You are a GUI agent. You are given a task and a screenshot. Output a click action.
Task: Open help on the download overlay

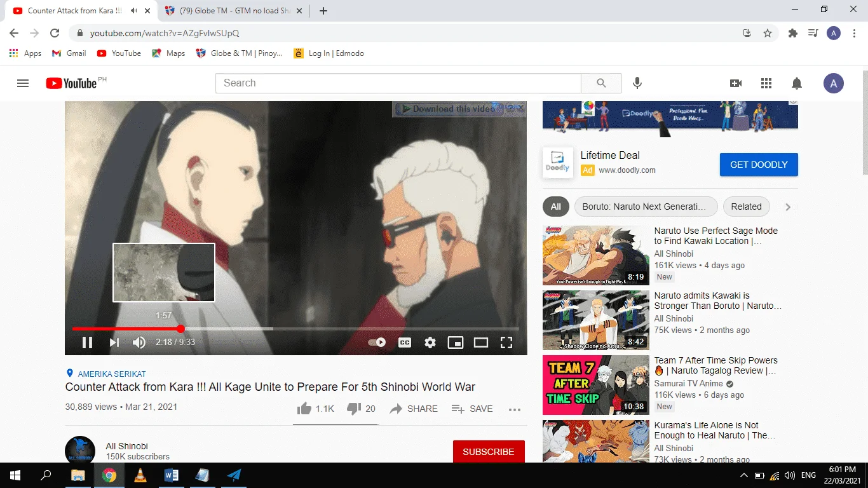click(x=510, y=108)
